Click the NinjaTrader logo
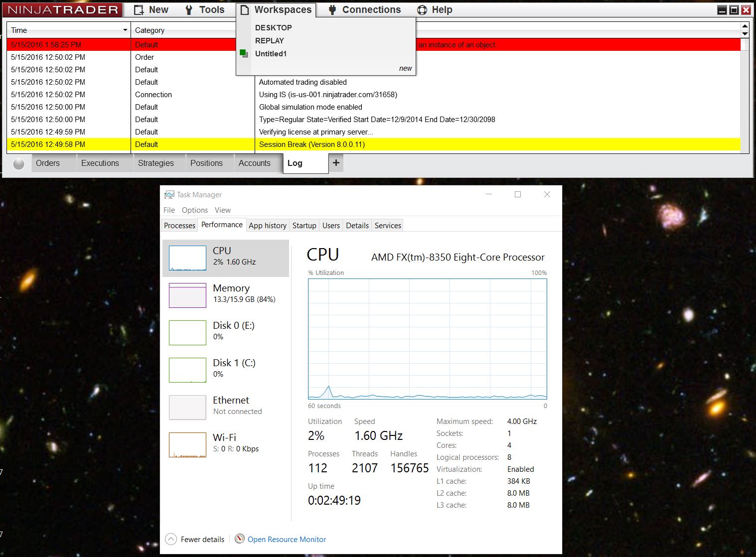756x557 pixels. click(x=63, y=9)
